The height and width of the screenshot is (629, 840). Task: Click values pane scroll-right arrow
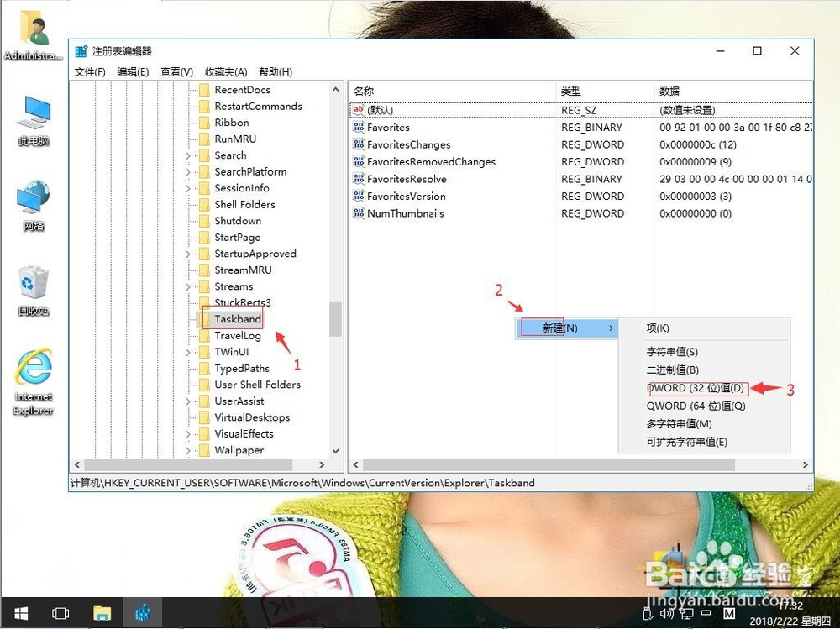[x=806, y=464]
